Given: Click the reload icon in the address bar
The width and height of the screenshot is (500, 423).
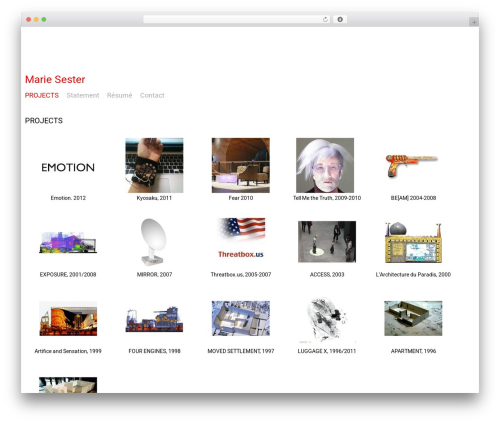Looking at the screenshot, I should point(325,19).
